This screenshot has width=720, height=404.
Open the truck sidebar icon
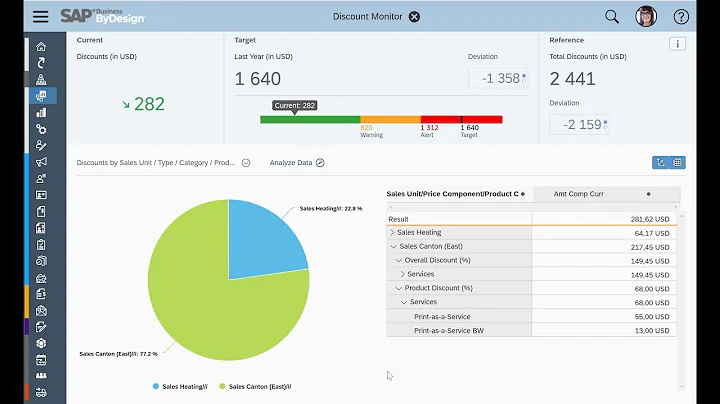[x=41, y=393]
